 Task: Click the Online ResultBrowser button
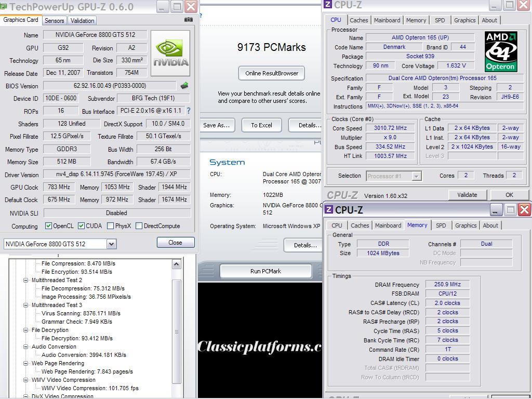click(x=271, y=73)
